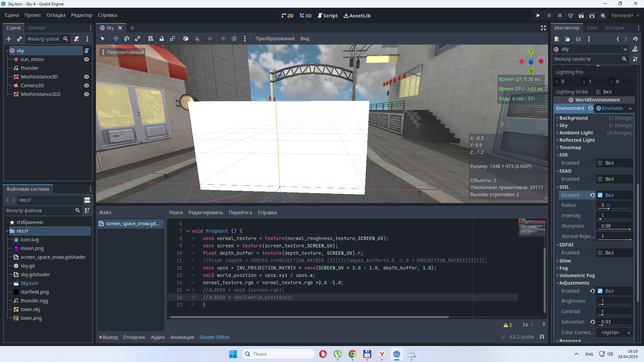Open the Godot Engine taskbar icon
644x362 pixels.
click(x=397, y=354)
